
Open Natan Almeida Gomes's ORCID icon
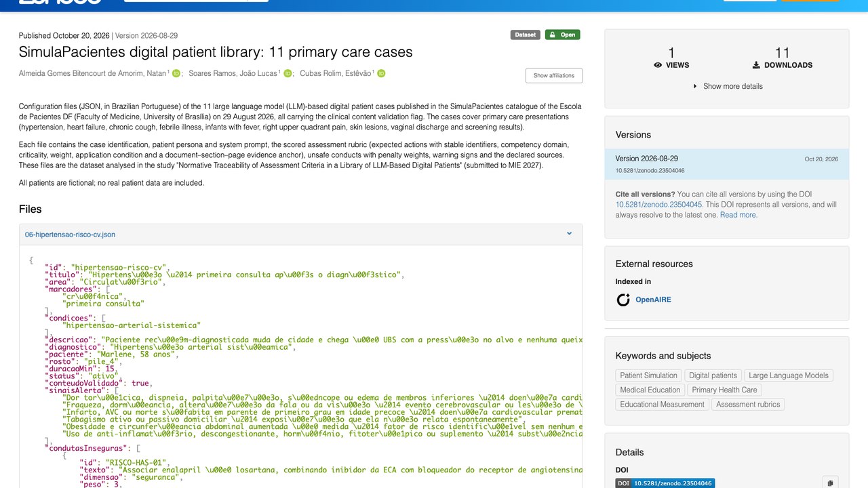coord(176,73)
